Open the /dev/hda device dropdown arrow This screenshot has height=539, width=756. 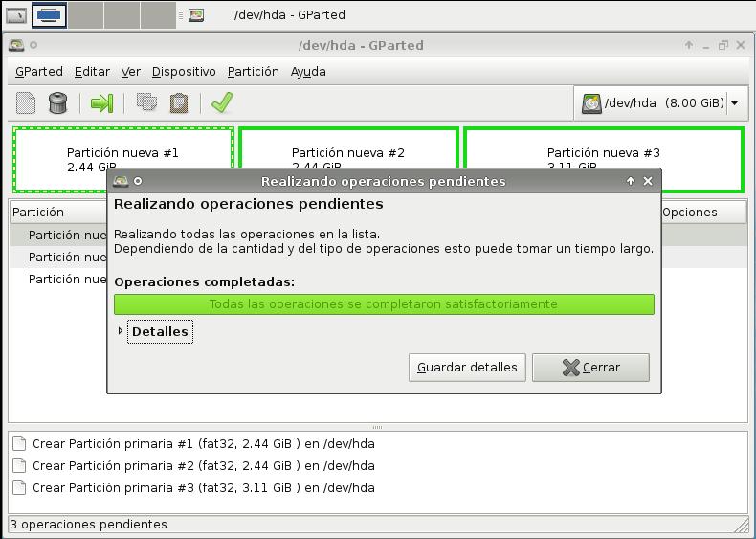pyautogui.click(x=735, y=102)
